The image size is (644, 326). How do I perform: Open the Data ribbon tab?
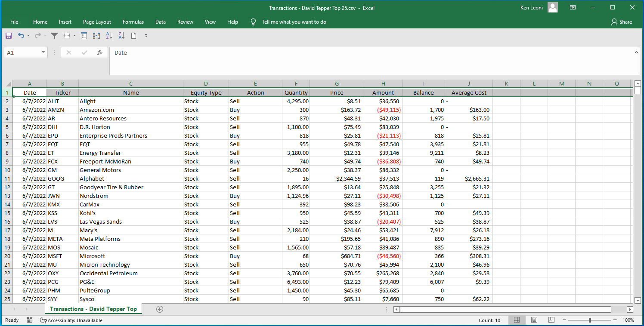click(x=161, y=22)
